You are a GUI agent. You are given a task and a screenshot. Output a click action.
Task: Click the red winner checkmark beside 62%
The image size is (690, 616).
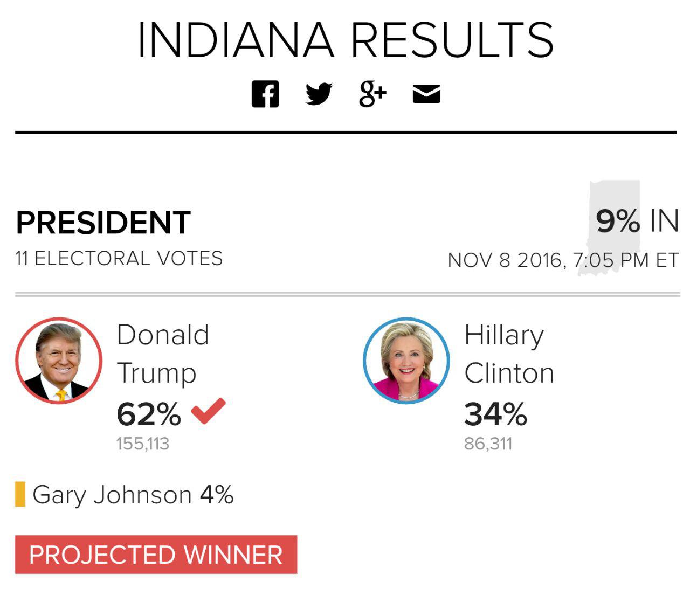(x=208, y=411)
